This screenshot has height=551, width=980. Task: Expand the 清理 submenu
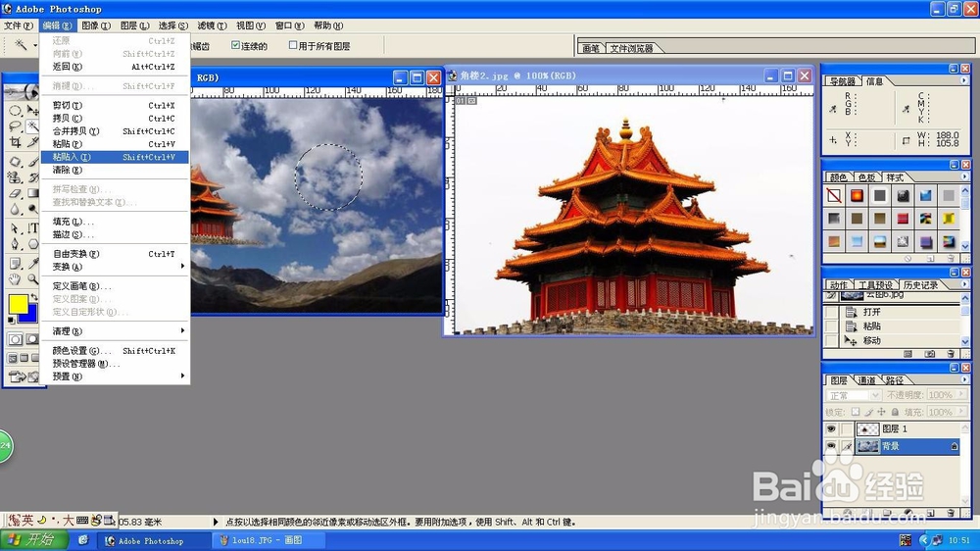(115, 330)
